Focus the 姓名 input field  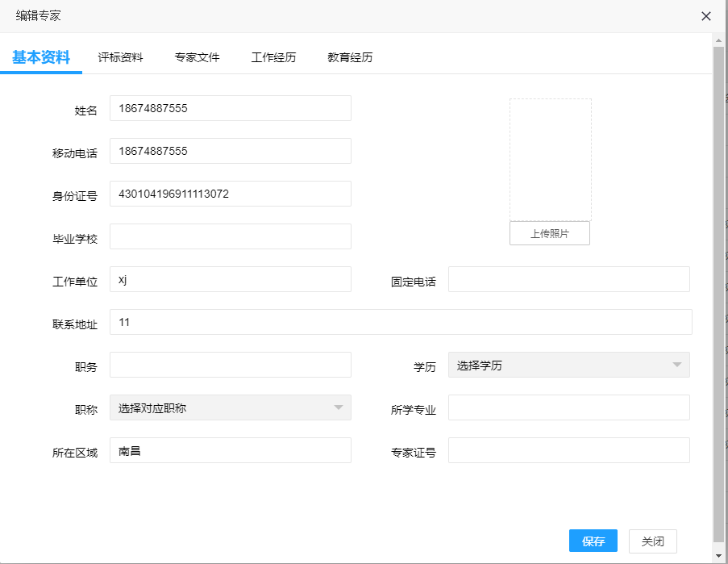(231, 108)
